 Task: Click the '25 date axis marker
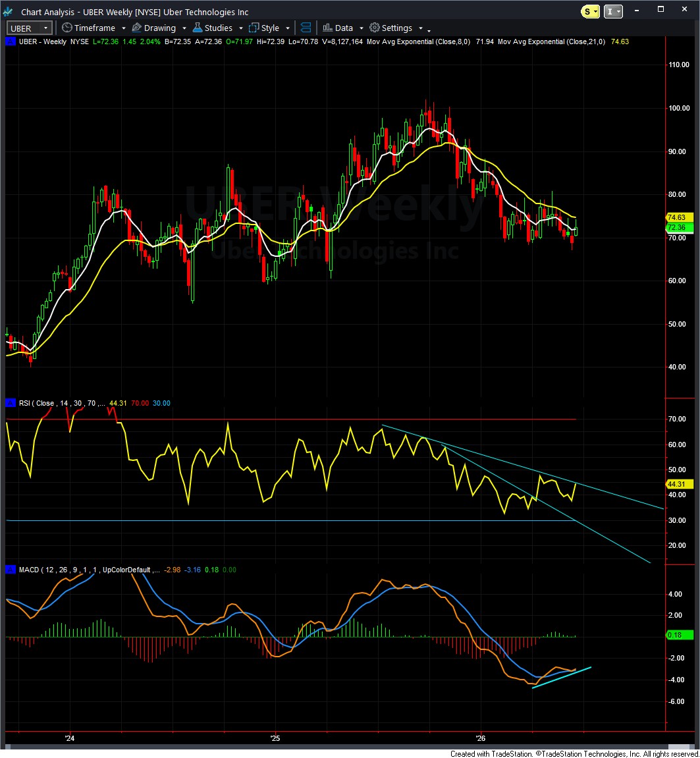pyautogui.click(x=275, y=738)
